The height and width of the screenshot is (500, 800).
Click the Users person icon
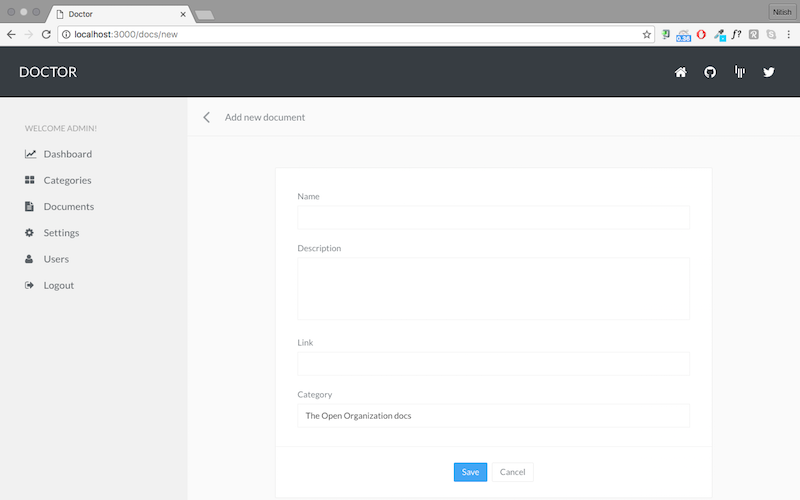(x=29, y=259)
